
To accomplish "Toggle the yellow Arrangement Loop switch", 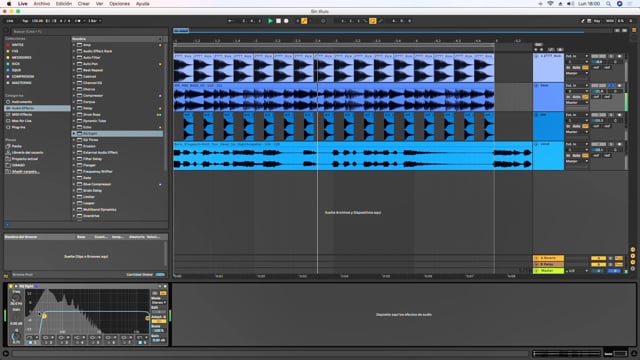I will point(373,21).
